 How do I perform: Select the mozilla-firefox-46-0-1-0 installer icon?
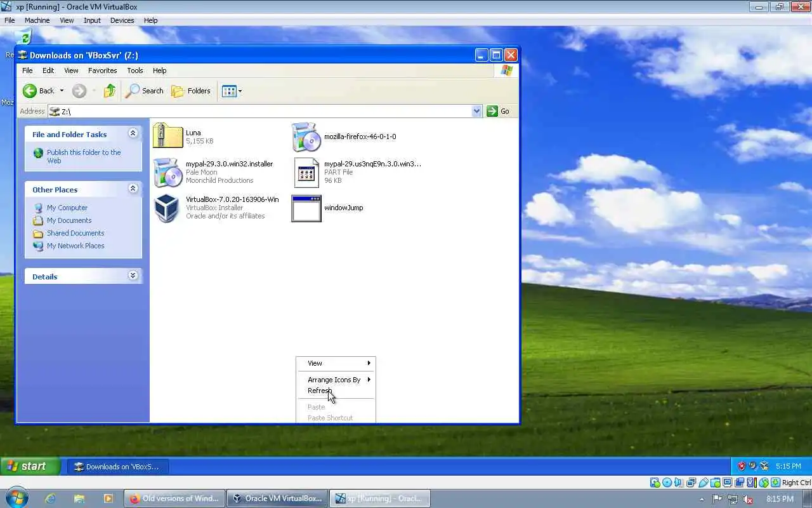(x=306, y=136)
